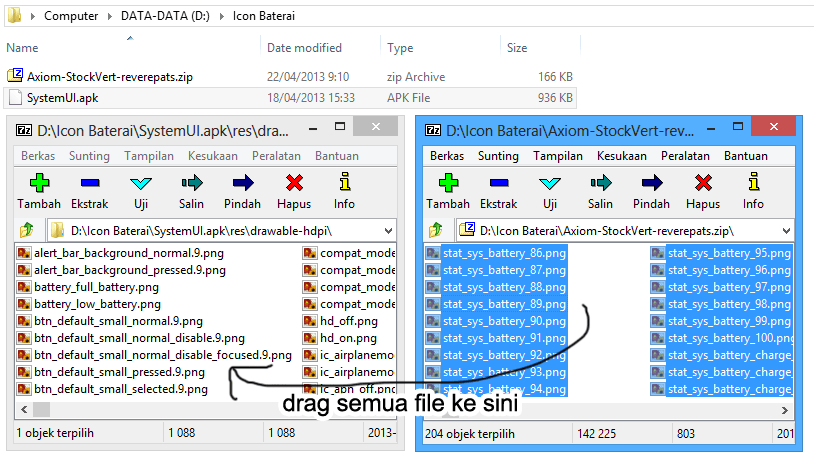Click folder icon in Explorer address bar

point(15,15)
